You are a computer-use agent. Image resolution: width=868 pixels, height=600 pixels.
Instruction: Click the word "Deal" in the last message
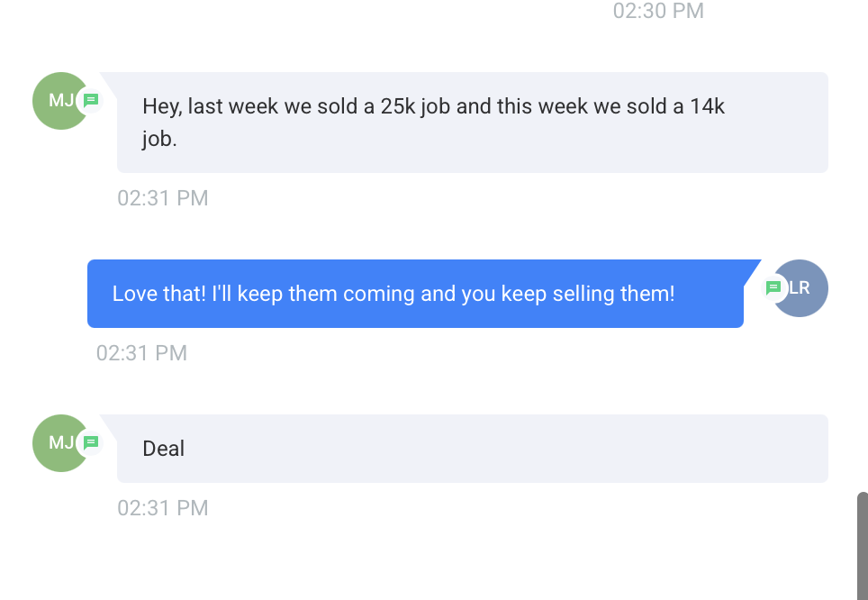coord(164,449)
